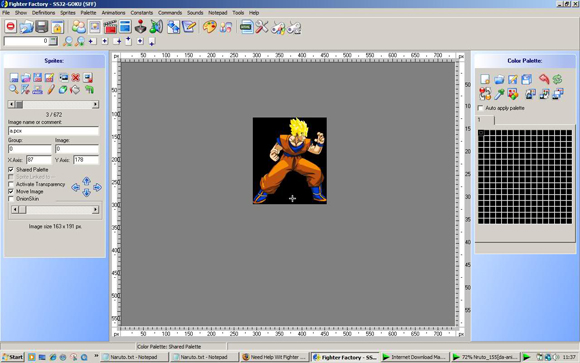This screenshot has width=580, height=363.
Task: Save project with the floppy disk toolbar icon
Action: coord(41,27)
